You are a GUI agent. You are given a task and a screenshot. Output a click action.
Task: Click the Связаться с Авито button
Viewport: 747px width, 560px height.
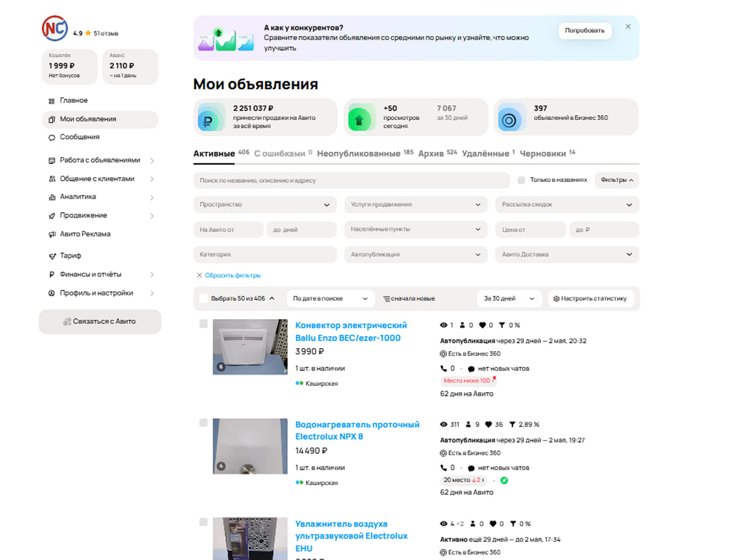(100, 321)
